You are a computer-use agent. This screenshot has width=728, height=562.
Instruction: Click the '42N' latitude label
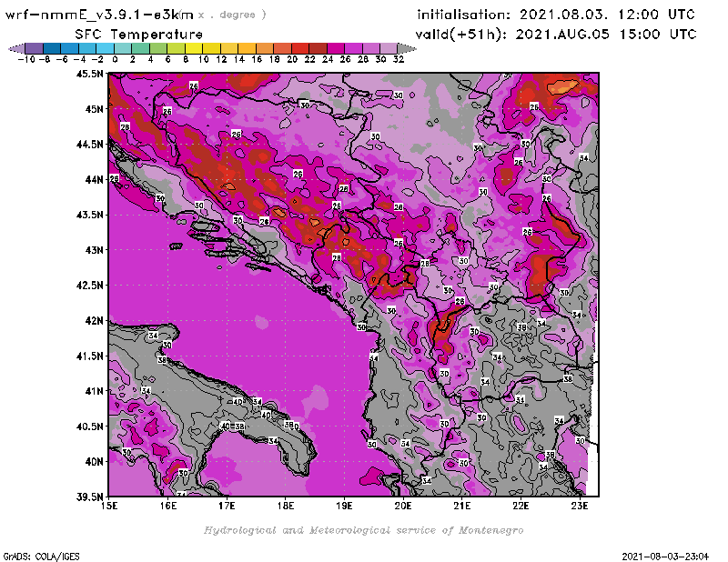point(94,321)
